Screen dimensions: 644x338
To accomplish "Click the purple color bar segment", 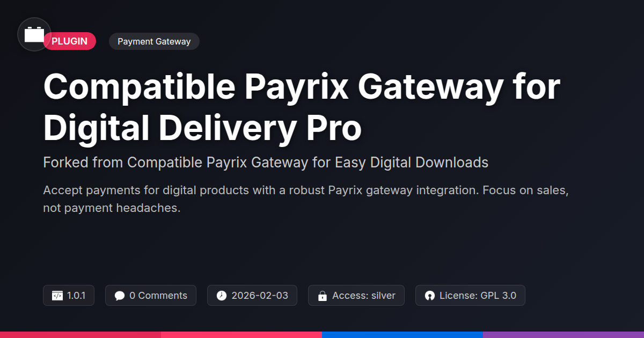I will click(563, 335).
